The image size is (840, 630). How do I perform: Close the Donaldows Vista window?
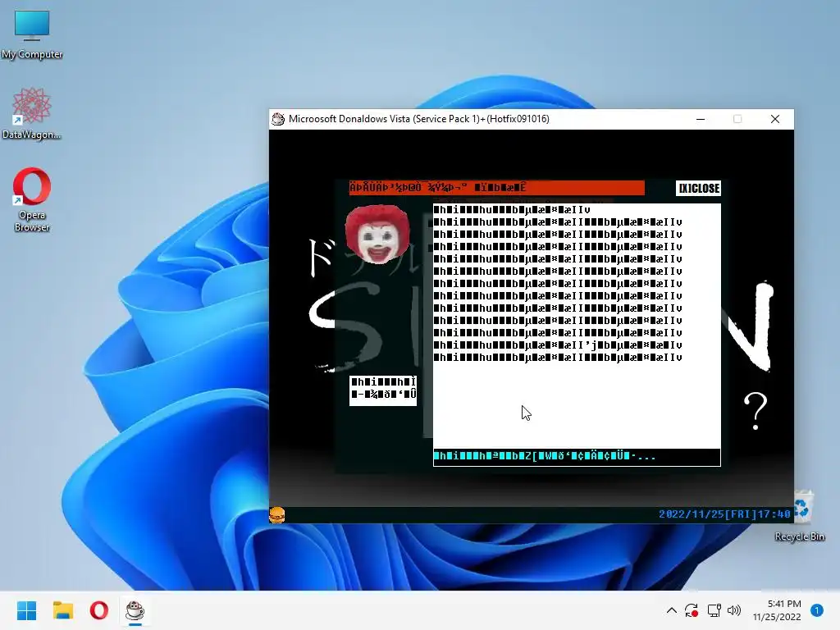[x=774, y=119]
